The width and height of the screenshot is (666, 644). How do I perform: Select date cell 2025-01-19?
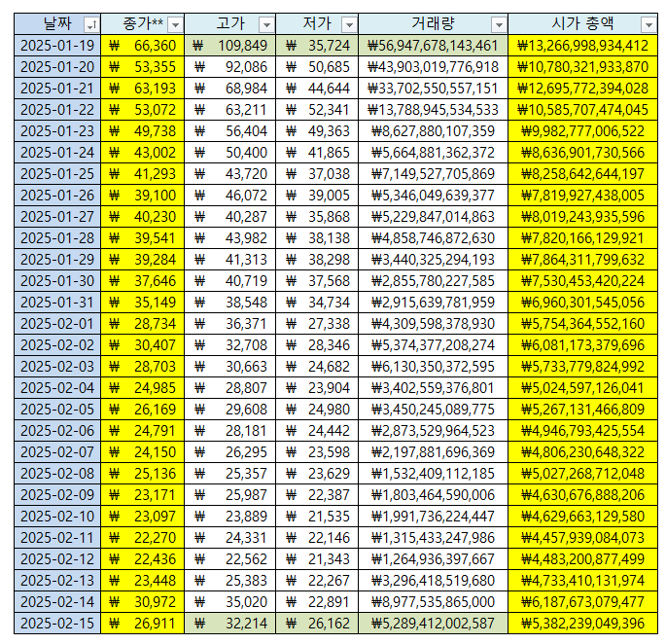point(57,46)
